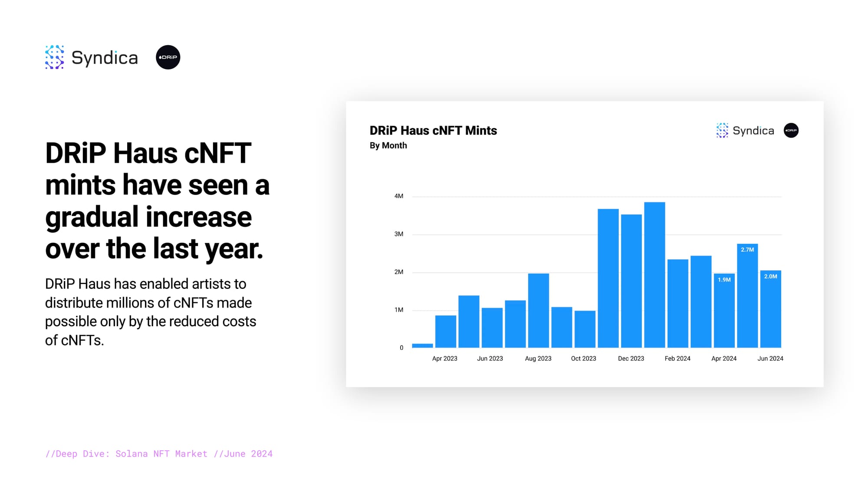Click the tallest bar in the chart
Screen dimensions: 868x488
(x=654, y=275)
